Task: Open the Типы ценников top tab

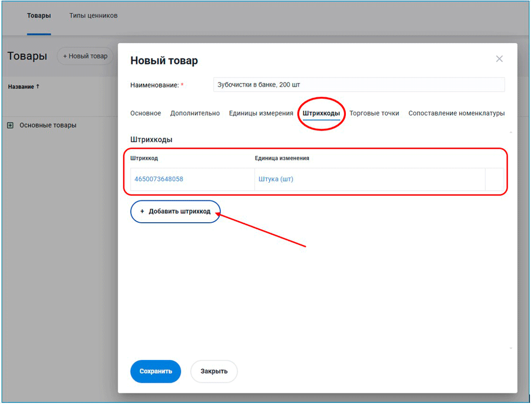Action: (93, 15)
